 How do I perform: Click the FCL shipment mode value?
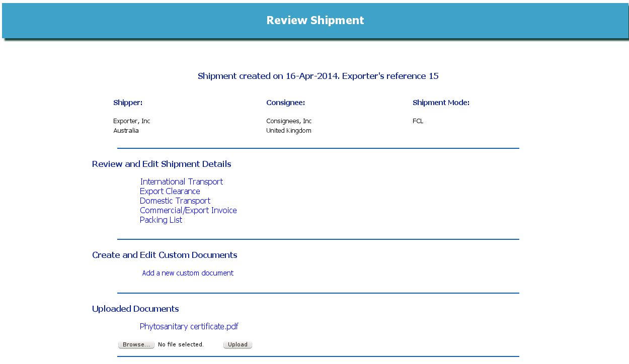click(418, 121)
